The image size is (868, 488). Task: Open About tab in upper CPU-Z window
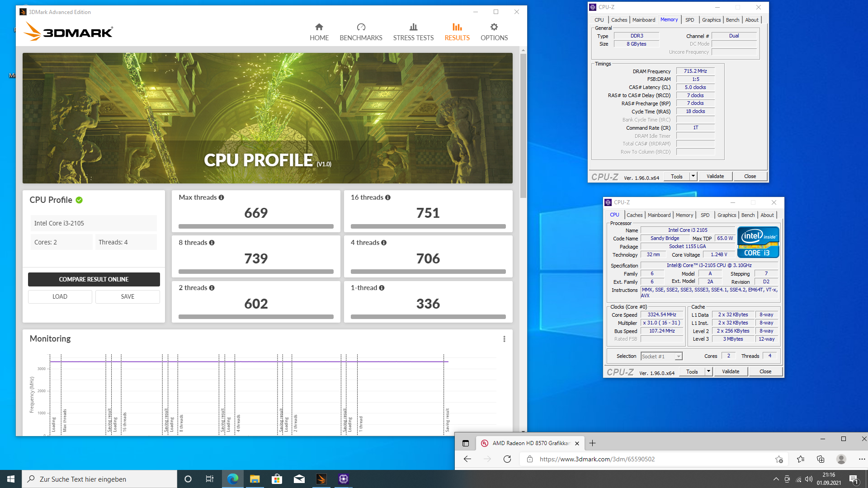pyautogui.click(x=752, y=20)
